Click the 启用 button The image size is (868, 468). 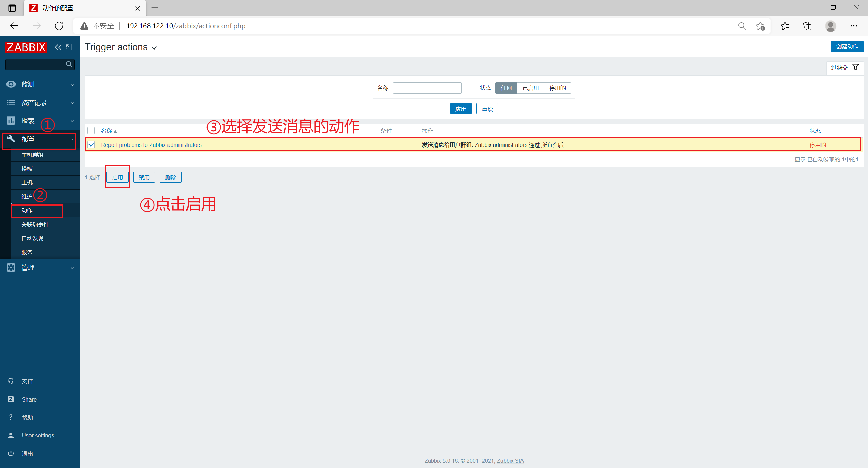pos(117,177)
